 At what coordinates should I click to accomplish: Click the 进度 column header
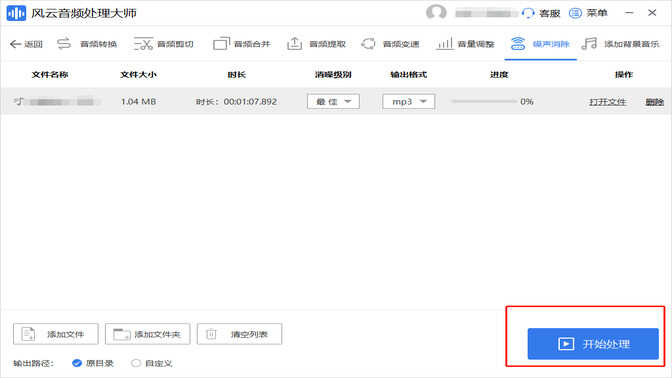(499, 75)
